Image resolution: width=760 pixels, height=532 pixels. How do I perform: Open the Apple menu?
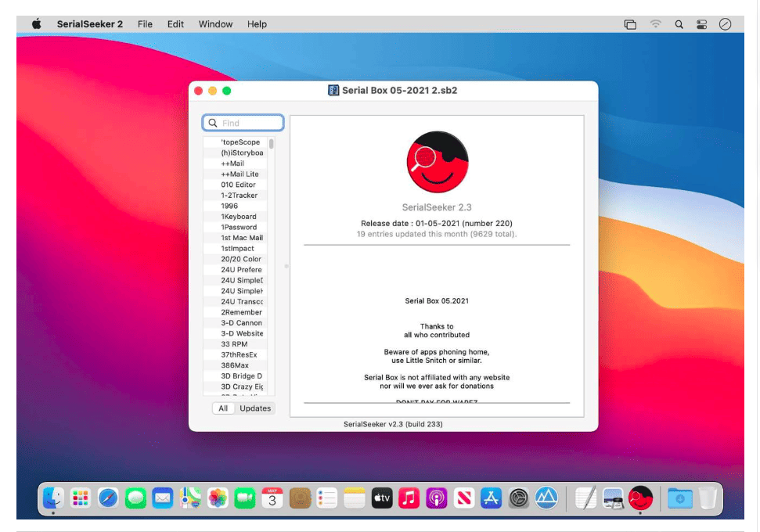click(36, 24)
